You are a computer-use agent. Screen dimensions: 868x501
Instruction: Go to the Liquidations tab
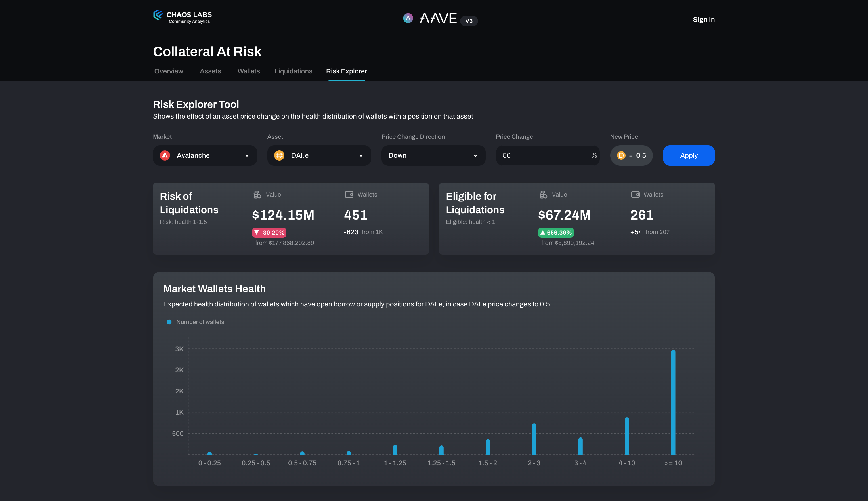pos(293,71)
